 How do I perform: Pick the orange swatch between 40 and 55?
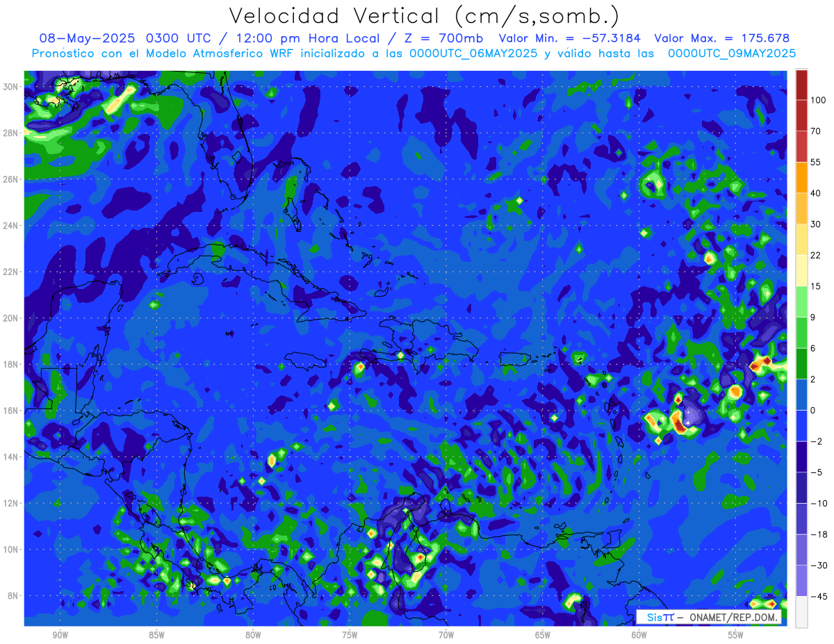click(x=801, y=177)
